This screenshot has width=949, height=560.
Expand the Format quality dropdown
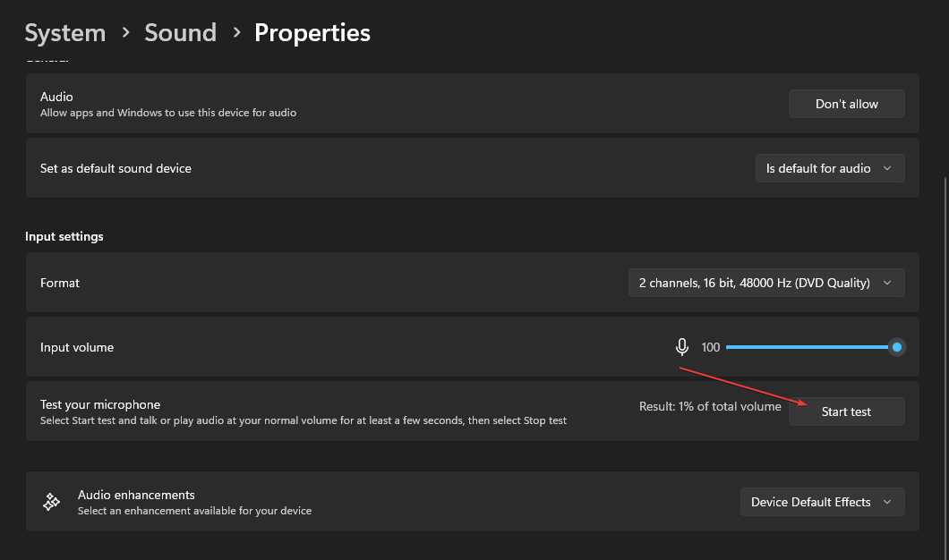coord(765,283)
